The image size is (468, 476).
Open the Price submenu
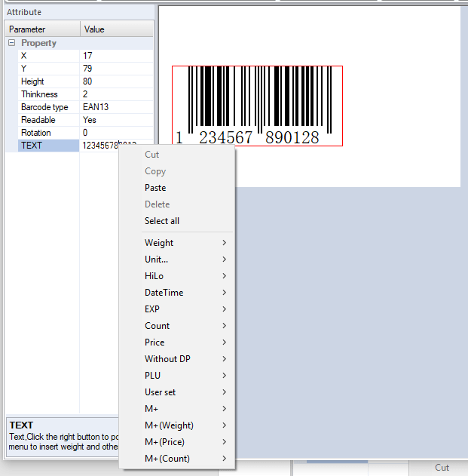pos(176,342)
